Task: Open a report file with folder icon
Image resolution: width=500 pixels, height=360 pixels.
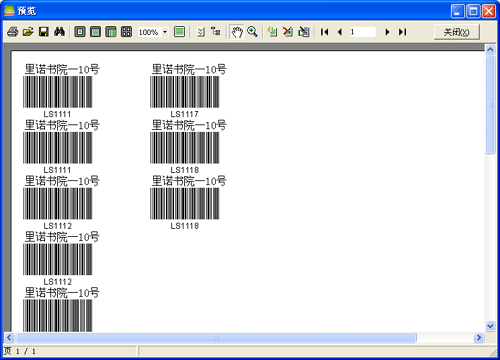Action: point(28,32)
